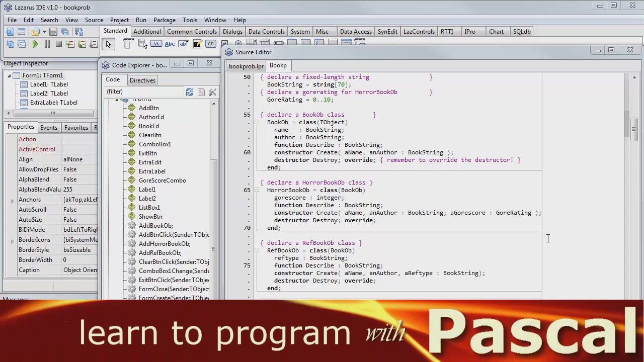
Task: Select AddHorrorBookOb; procedure in Code Explorer
Action: [164, 244]
